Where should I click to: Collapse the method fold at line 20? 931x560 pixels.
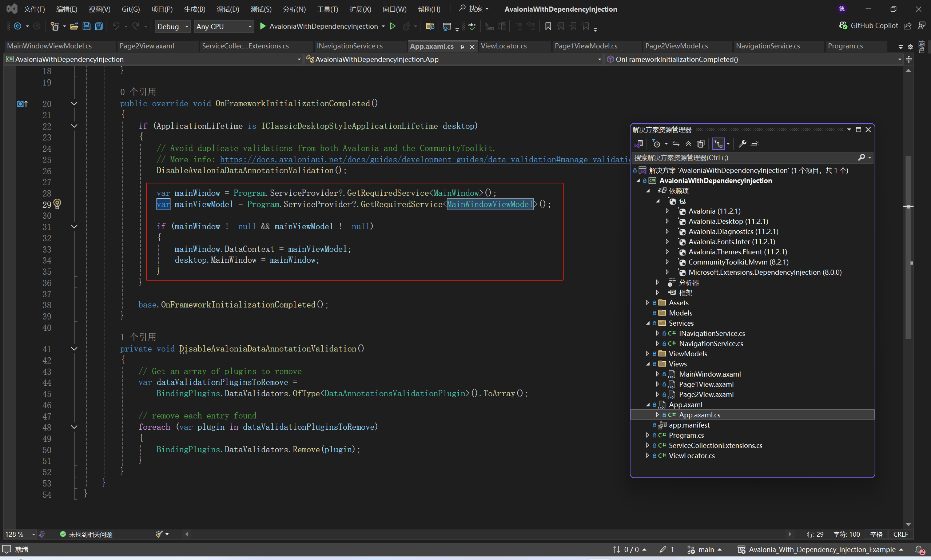[74, 104]
